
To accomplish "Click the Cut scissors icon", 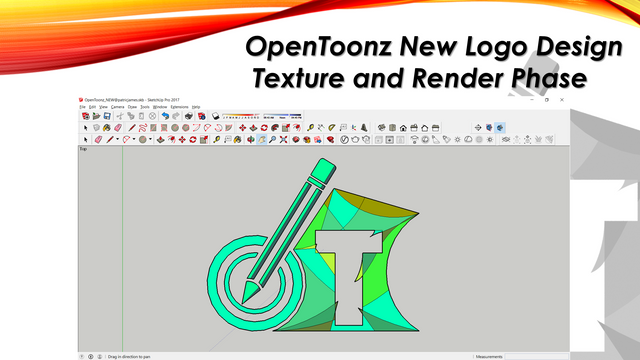I will 120,116.
